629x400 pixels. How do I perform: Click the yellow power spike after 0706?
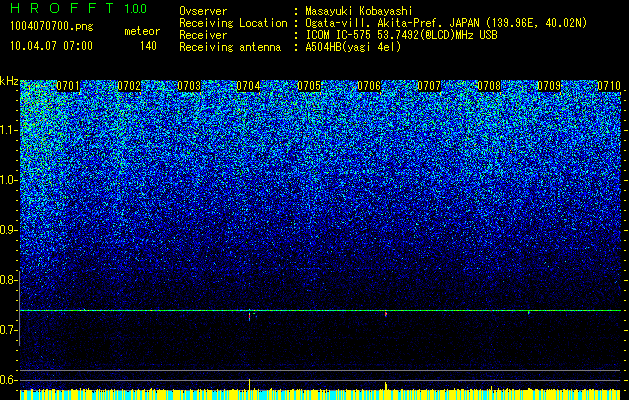386,386
